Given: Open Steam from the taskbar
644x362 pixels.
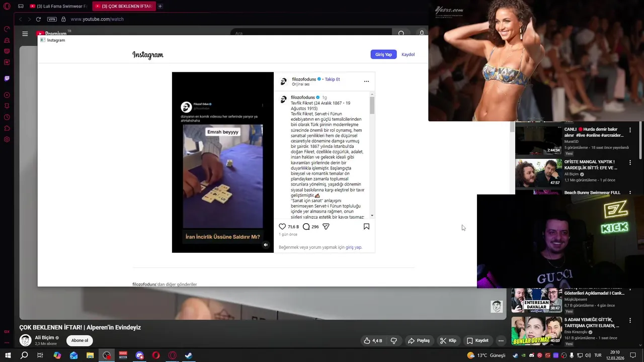Looking at the screenshot, I should [189, 355].
